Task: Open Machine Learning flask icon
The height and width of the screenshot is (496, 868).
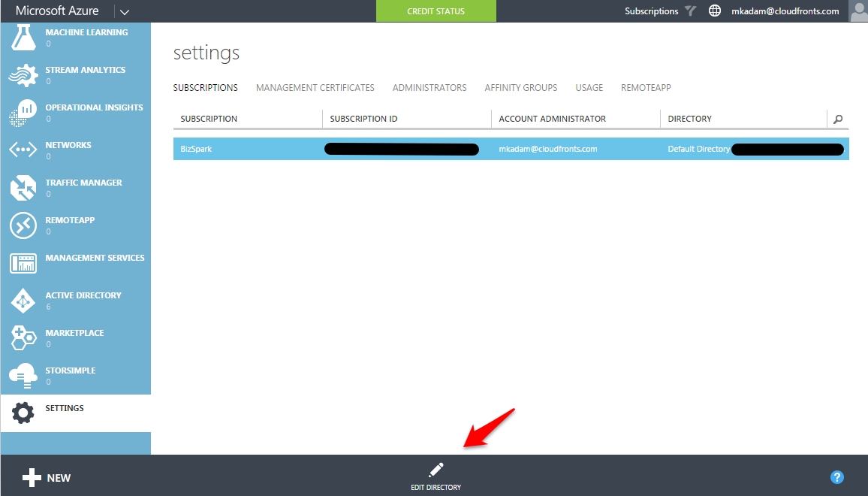Action: [23, 38]
